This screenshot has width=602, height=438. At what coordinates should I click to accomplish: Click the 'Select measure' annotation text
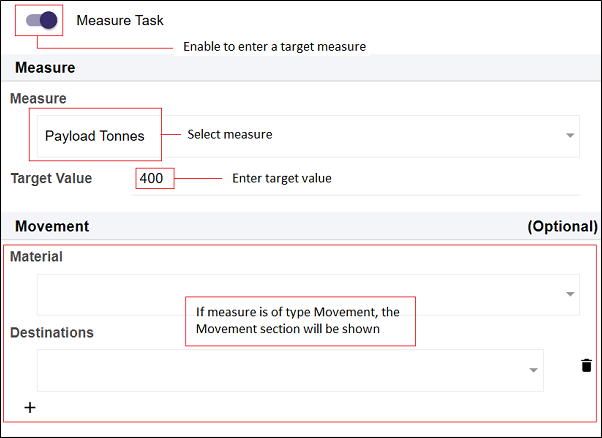(230, 134)
